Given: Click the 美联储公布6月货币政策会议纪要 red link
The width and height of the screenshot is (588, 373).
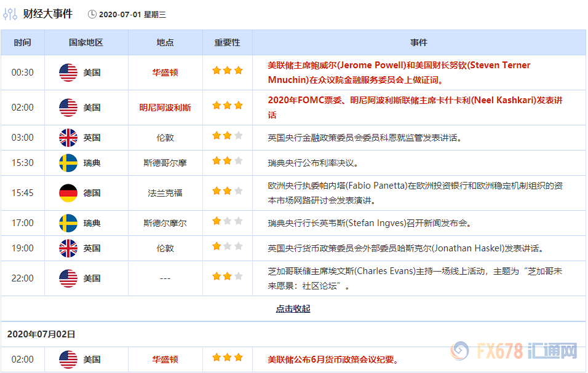Looking at the screenshot, I should point(332,359).
